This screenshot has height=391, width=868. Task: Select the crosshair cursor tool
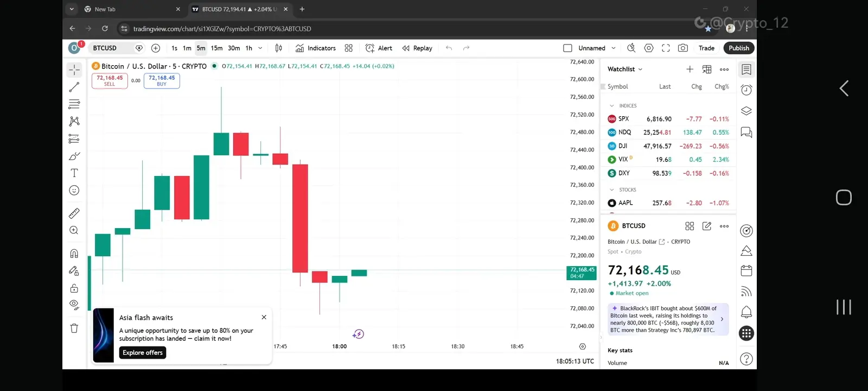pos(74,70)
